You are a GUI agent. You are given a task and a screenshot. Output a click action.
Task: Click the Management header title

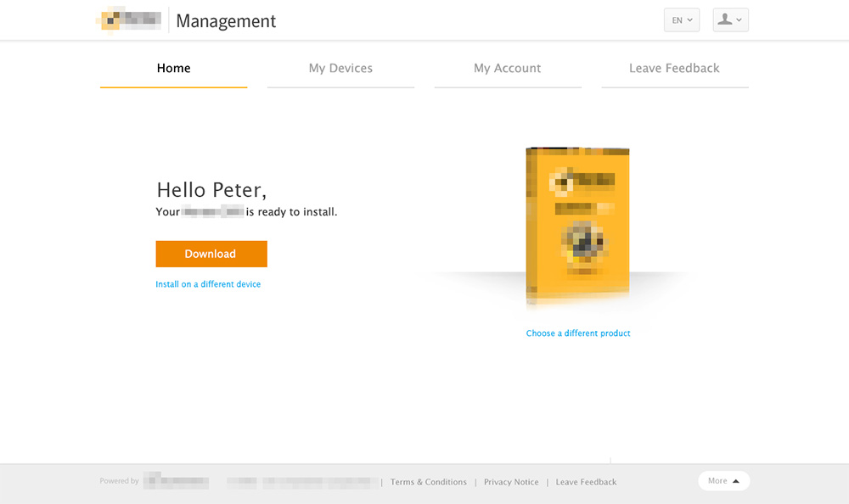click(226, 21)
